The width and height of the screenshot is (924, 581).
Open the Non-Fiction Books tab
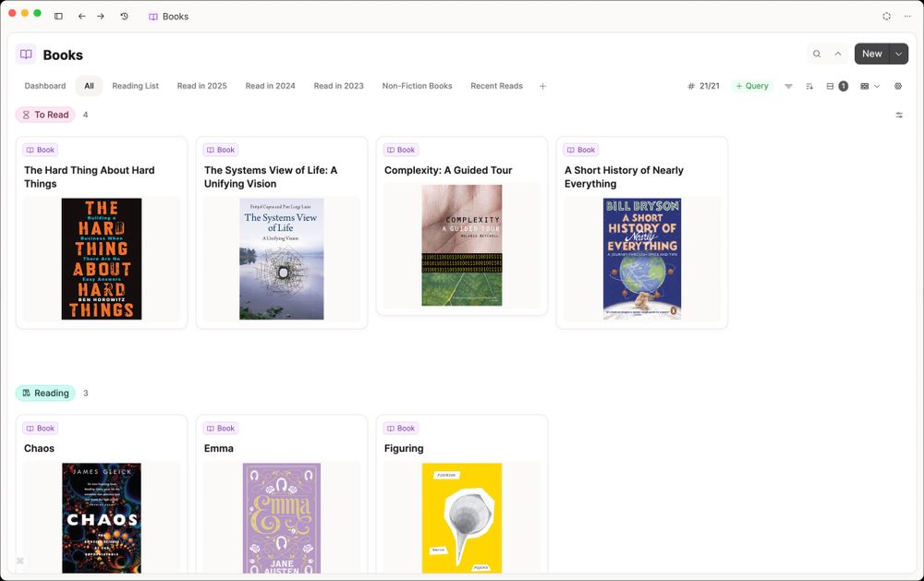point(418,86)
